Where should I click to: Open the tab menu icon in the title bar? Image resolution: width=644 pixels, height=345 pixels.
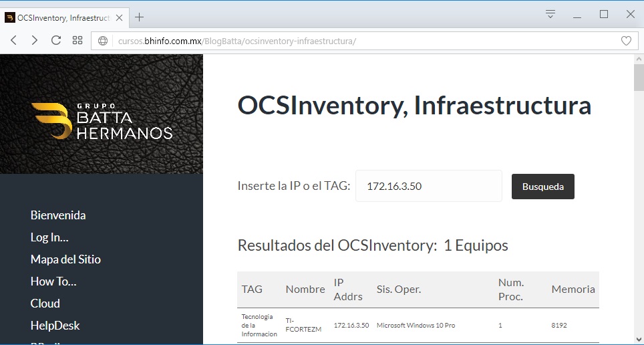[550, 14]
